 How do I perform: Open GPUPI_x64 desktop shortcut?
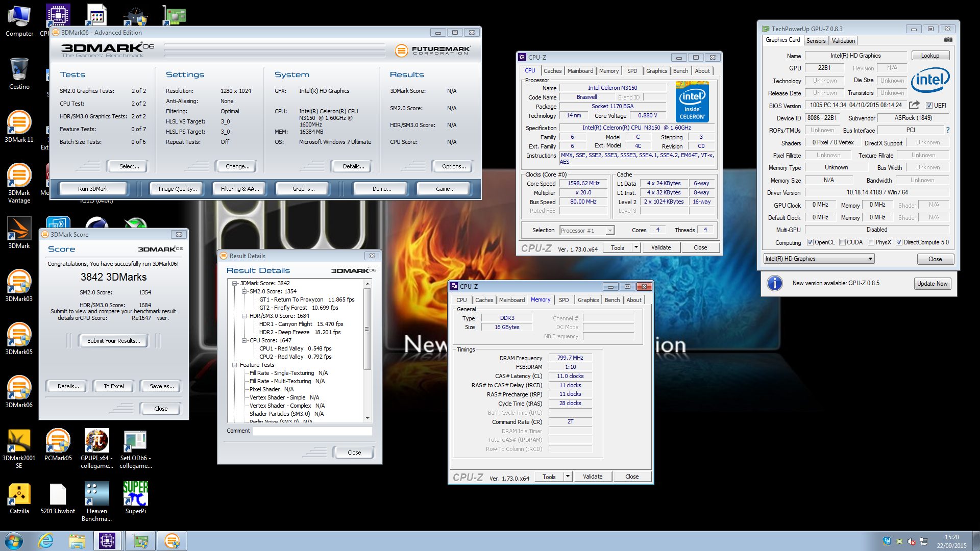pos(97,448)
